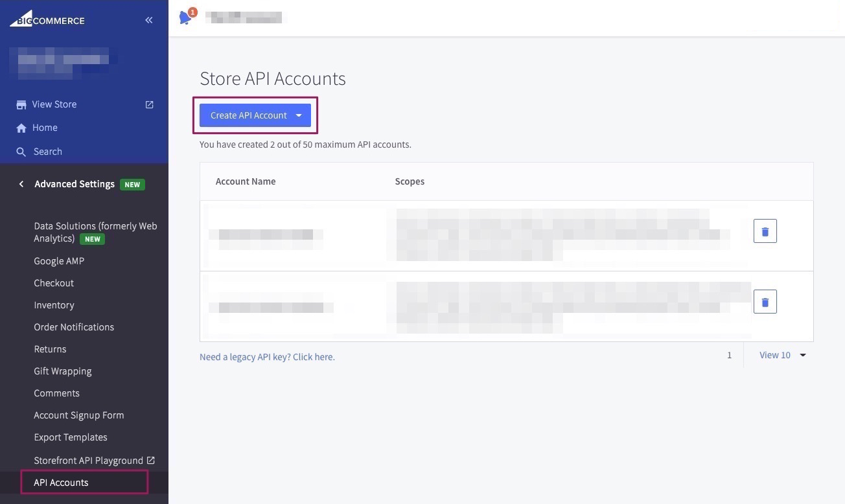The image size is (845, 504).
Task: Click the Search magnifier icon in sidebar
Action: (21, 152)
